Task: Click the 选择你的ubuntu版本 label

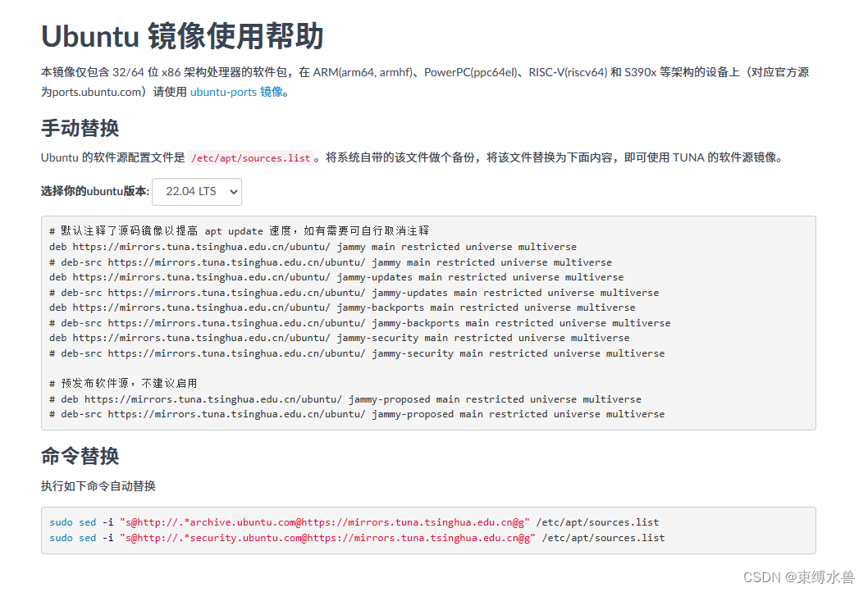Action: tap(95, 191)
